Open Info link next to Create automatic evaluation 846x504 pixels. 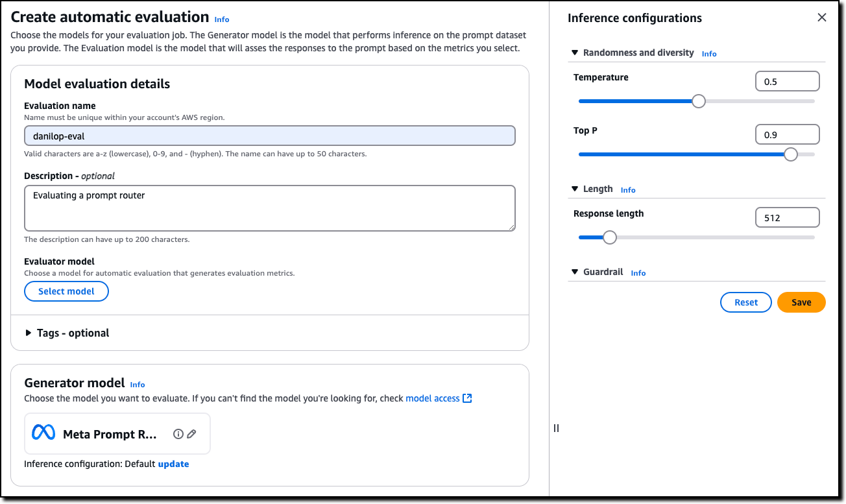tap(222, 19)
